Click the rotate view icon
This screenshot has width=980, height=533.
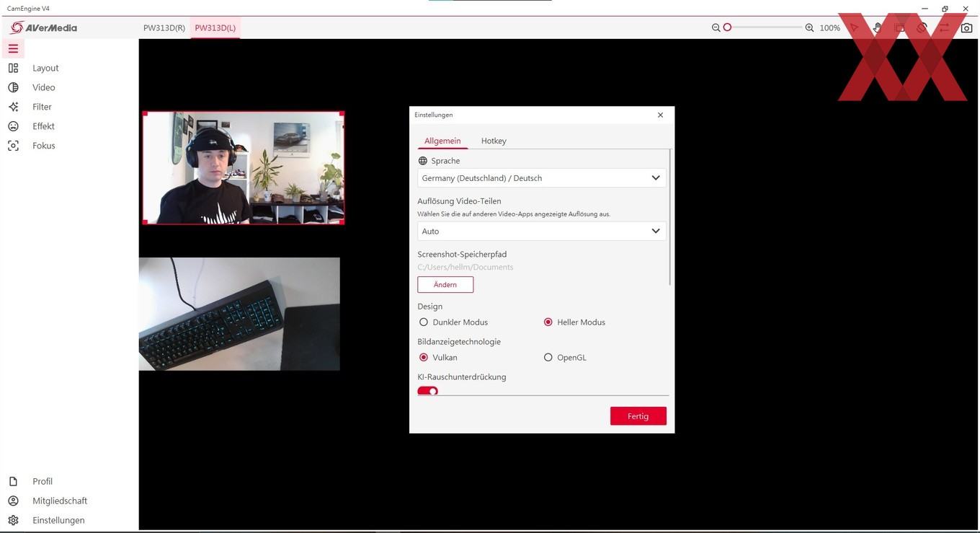point(922,27)
